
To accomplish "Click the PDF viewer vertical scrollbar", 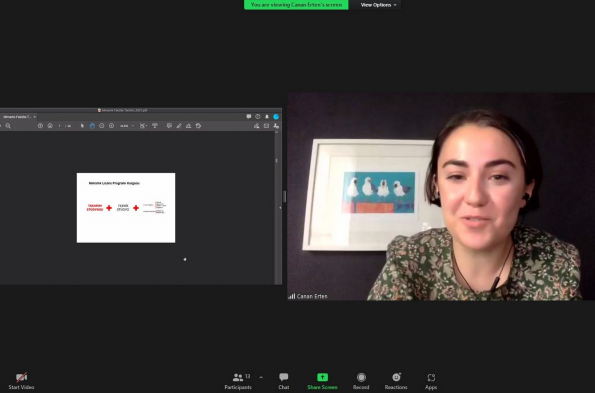I will point(277,207).
